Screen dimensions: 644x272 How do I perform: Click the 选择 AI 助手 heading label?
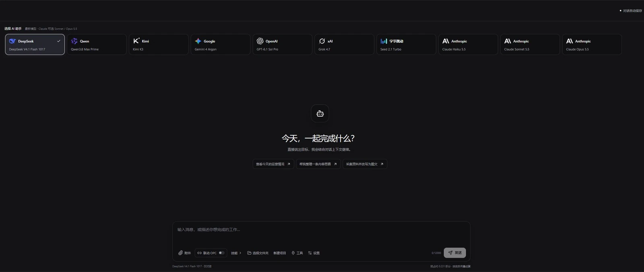point(13,29)
